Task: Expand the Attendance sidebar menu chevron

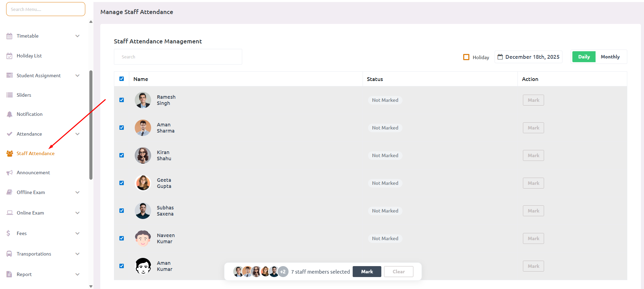Action: pyautogui.click(x=77, y=134)
